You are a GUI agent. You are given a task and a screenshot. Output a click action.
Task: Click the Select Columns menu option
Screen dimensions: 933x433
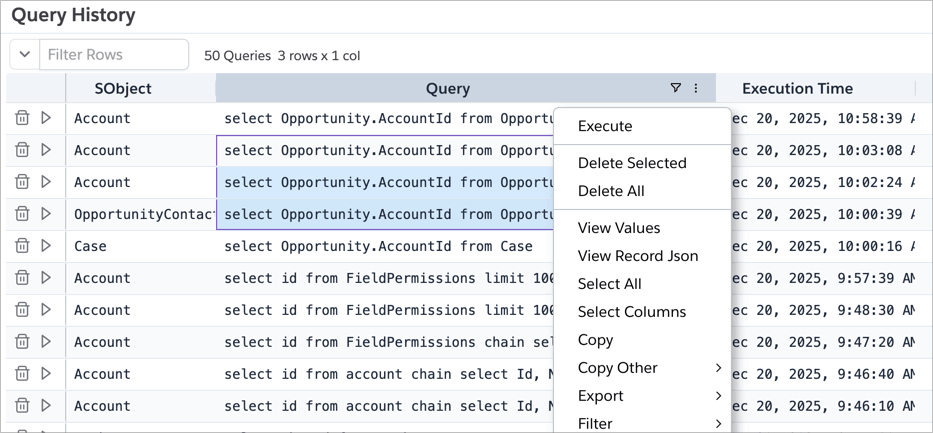(632, 312)
